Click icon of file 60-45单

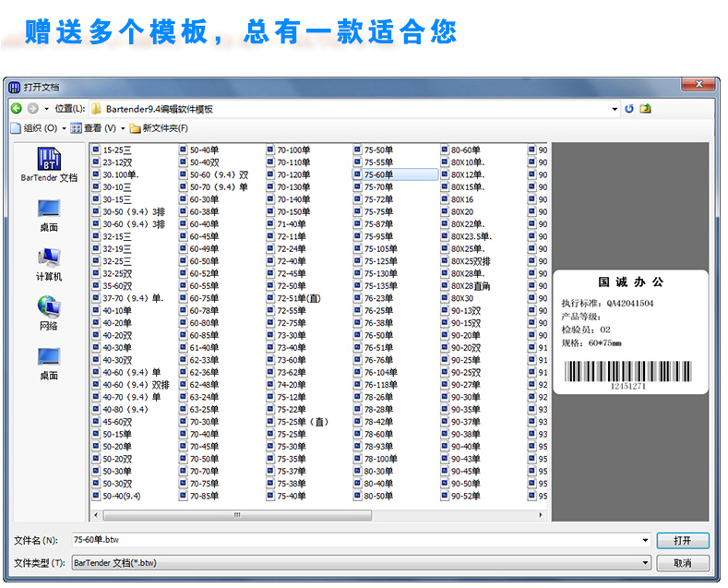tap(183, 236)
